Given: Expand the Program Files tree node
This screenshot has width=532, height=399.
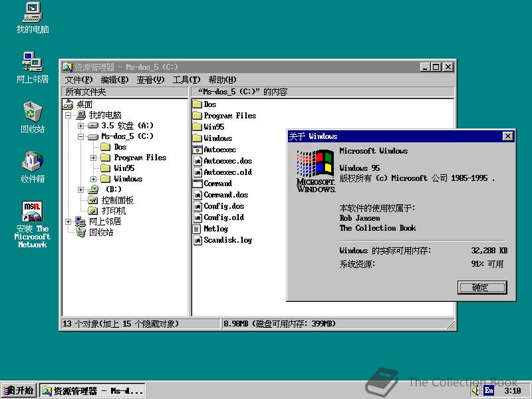Looking at the screenshot, I should (x=93, y=158).
